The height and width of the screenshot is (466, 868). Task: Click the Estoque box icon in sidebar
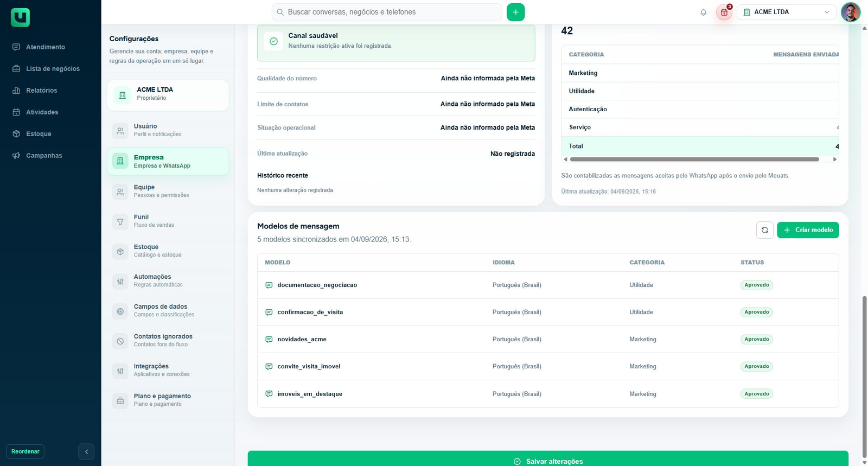[16, 134]
